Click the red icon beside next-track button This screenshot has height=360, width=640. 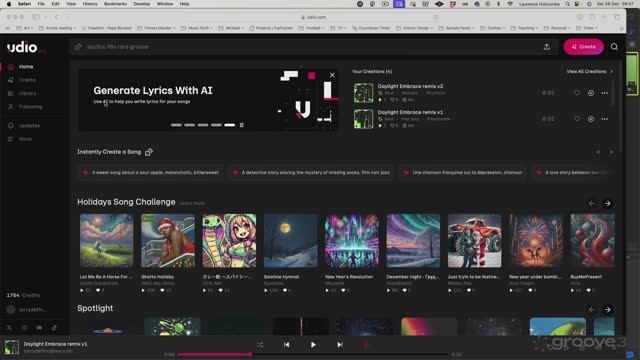366,345
